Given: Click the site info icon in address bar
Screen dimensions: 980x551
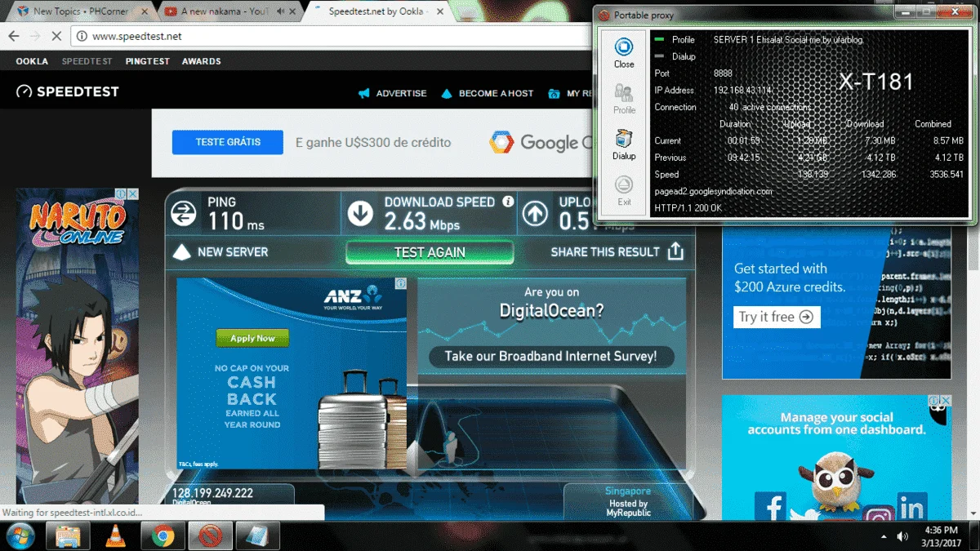Looking at the screenshot, I should (81, 36).
